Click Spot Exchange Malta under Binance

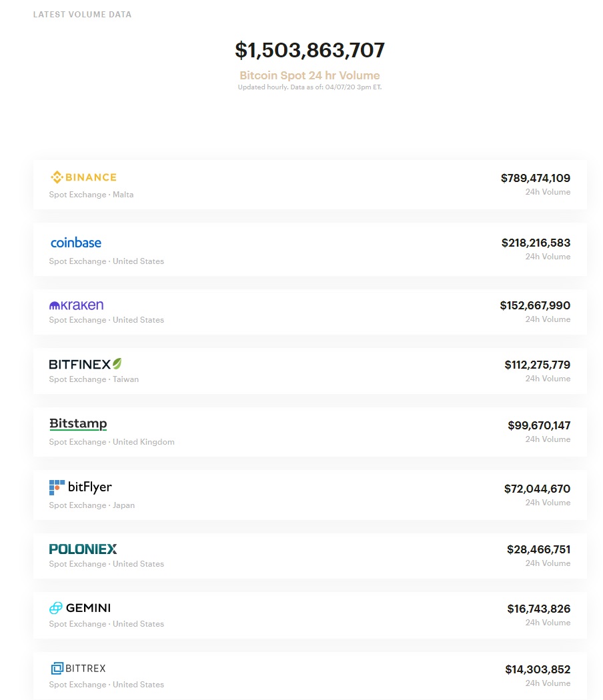tap(91, 195)
